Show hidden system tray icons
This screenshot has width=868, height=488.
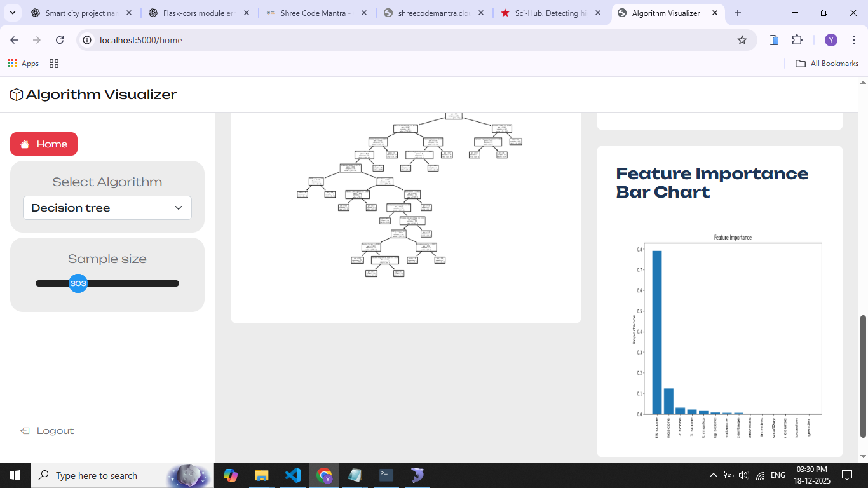(x=713, y=475)
